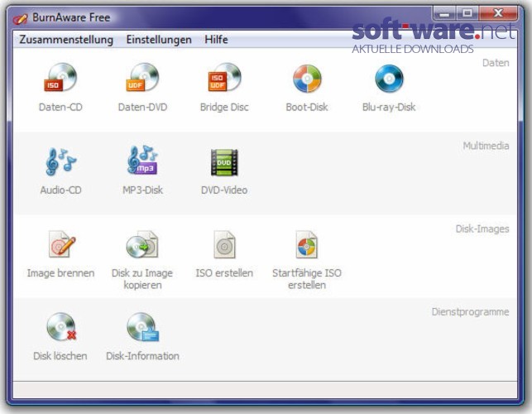Screen dimensions: 532x414
Task: Open Disk zu Image kopieren icon
Action: [x=142, y=244]
